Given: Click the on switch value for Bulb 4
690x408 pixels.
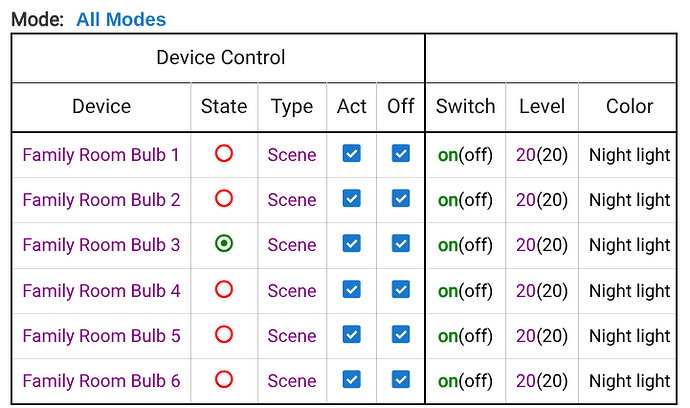Looking at the screenshot, I should click(447, 291).
